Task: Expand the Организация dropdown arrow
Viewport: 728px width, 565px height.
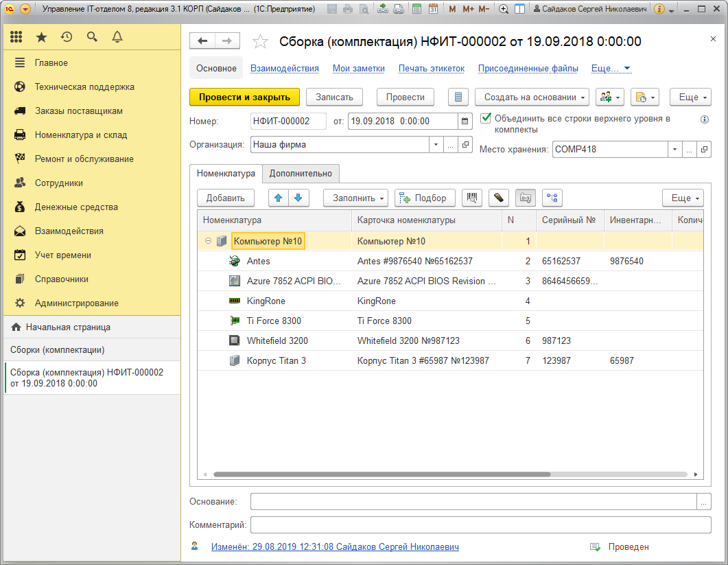Action: [x=436, y=144]
